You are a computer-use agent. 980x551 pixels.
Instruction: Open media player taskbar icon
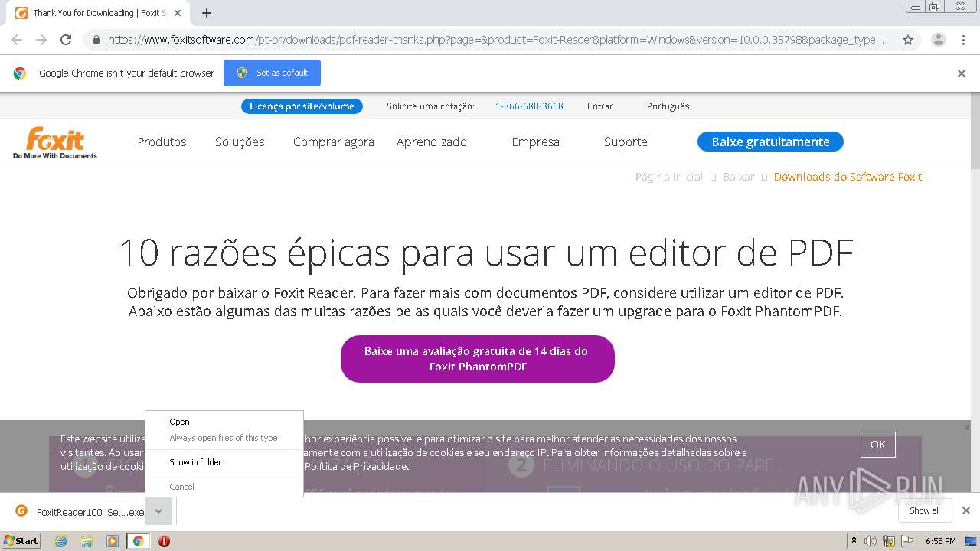(113, 541)
